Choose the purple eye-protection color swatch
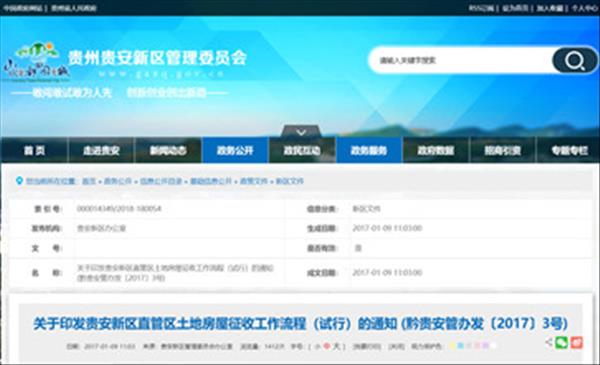This screenshot has width=600, height=365. 485,346
